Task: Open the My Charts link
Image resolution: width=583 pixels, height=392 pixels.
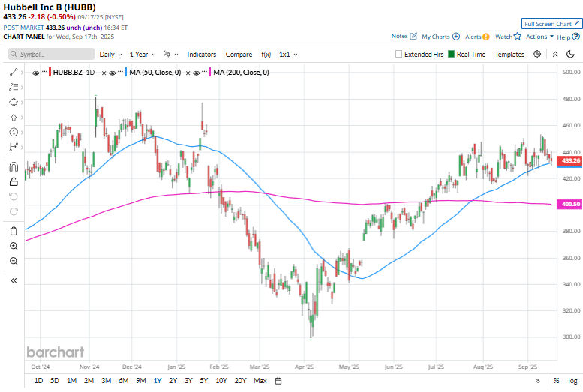Action: (436, 37)
